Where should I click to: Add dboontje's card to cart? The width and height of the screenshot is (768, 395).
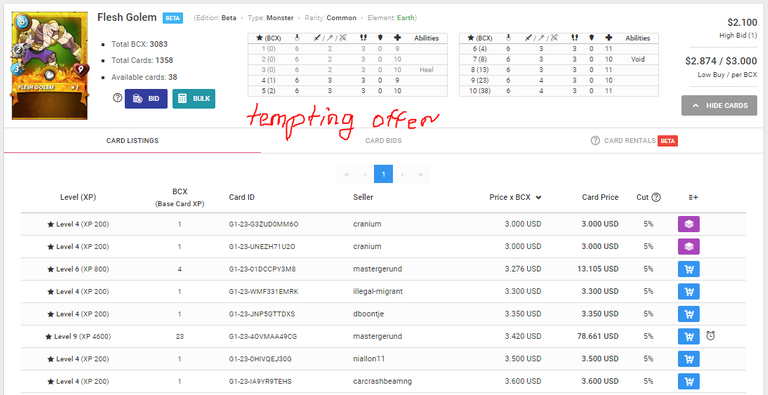(688, 314)
